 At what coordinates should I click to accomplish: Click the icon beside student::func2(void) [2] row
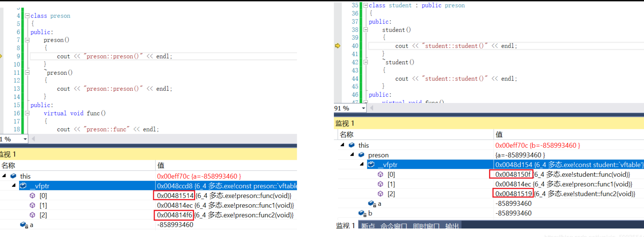click(381, 193)
